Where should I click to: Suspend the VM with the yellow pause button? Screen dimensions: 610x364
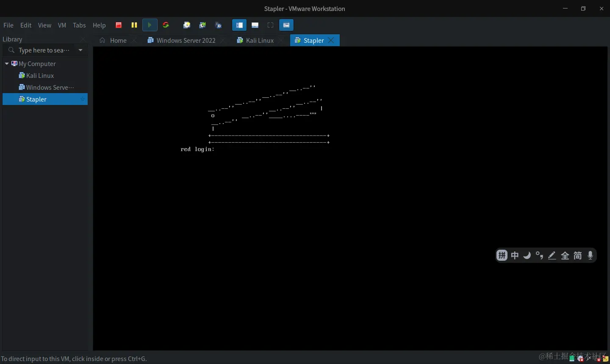[134, 25]
